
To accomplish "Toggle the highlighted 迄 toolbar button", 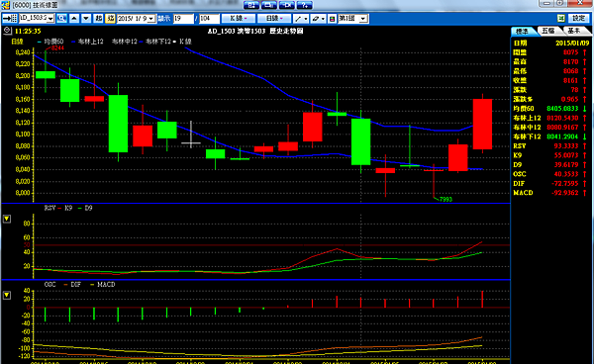I will coord(110,18).
